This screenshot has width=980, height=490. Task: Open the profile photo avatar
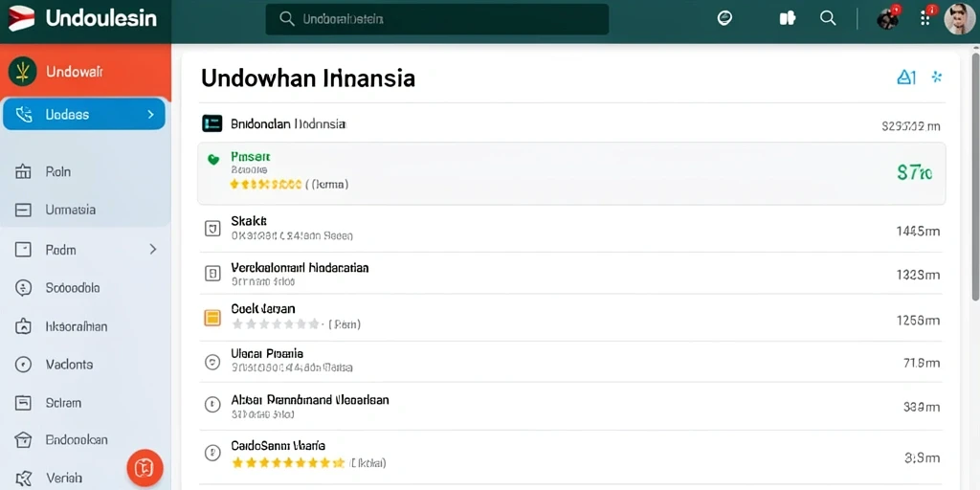click(959, 18)
